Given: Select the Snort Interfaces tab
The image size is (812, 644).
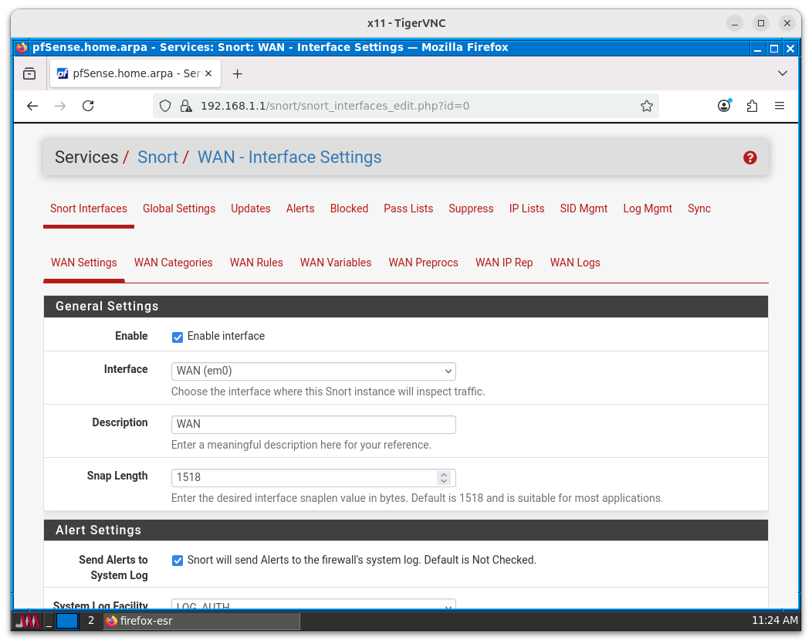Looking at the screenshot, I should [89, 208].
